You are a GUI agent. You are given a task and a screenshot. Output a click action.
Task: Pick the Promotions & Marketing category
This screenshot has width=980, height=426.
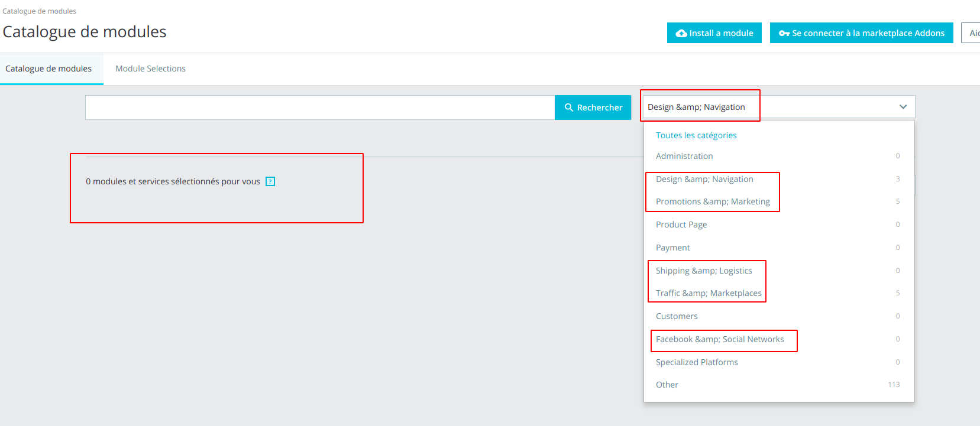coord(779,201)
